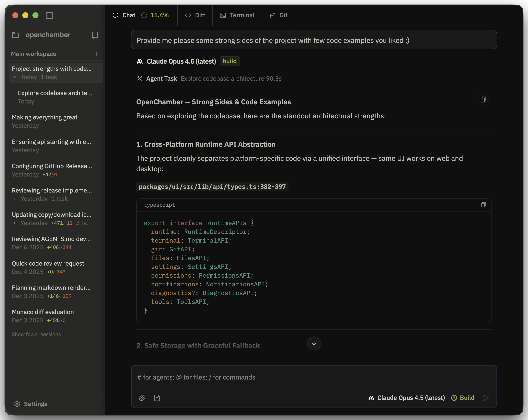Expand the Agent Task Explore codebase row
This screenshot has width=528, height=420.
[209, 79]
